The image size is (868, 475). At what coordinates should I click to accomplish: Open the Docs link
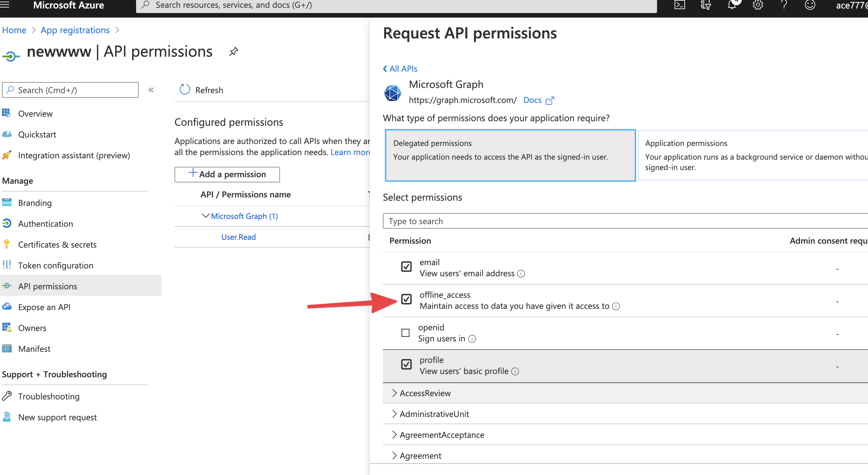(532, 100)
